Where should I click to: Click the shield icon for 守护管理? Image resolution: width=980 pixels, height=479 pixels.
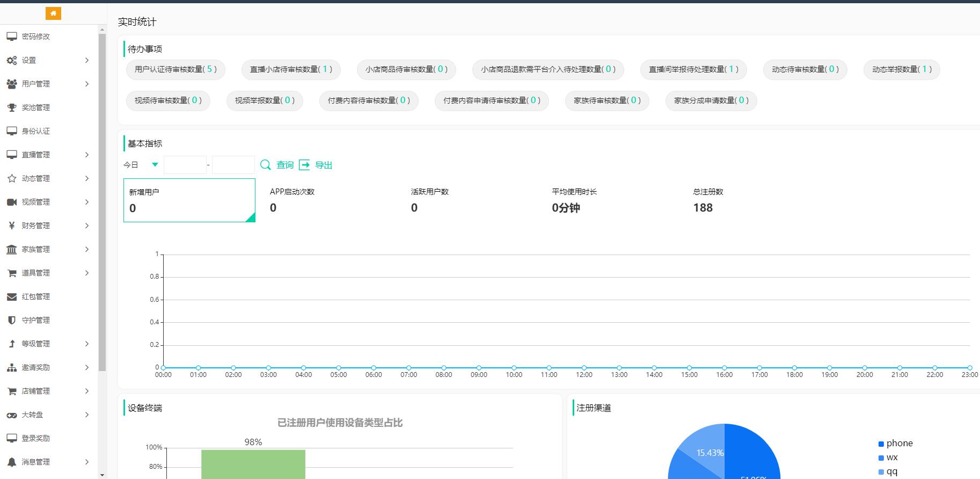(12, 320)
